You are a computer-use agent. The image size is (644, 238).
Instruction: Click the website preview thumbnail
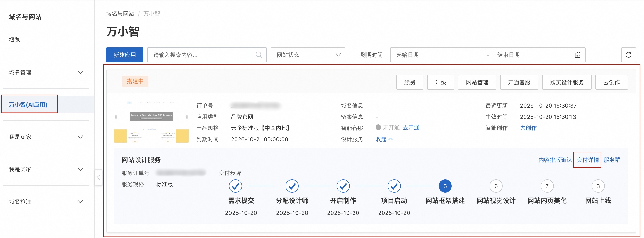[x=151, y=122]
